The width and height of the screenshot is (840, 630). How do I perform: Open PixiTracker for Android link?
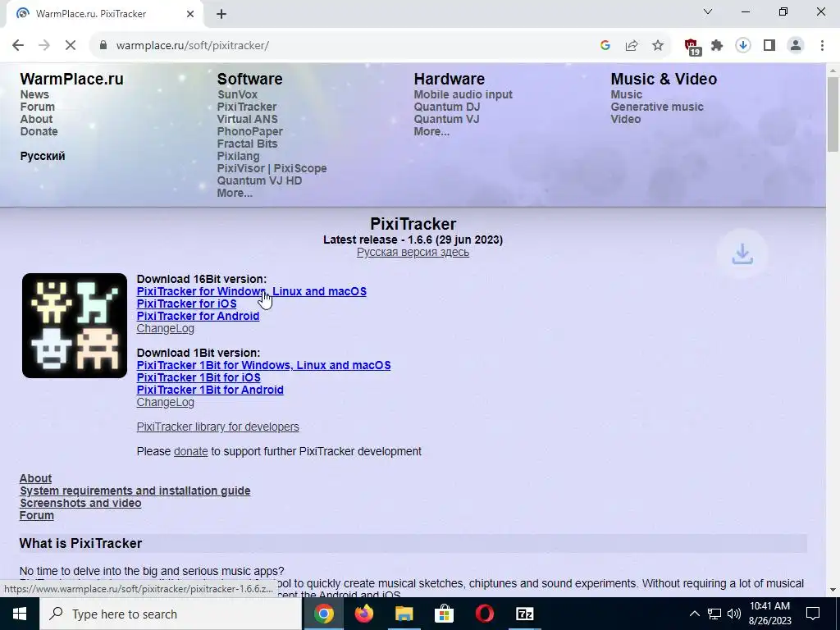[198, 316]
